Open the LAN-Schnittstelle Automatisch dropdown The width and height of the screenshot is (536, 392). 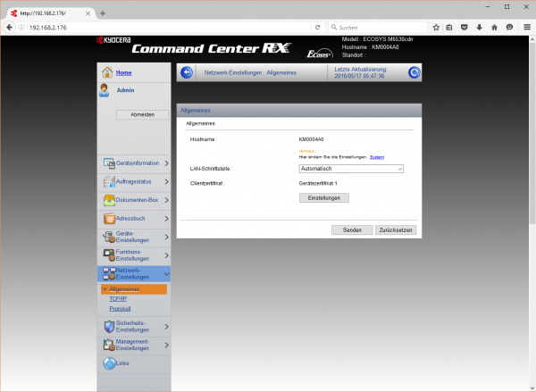point(351,168)
